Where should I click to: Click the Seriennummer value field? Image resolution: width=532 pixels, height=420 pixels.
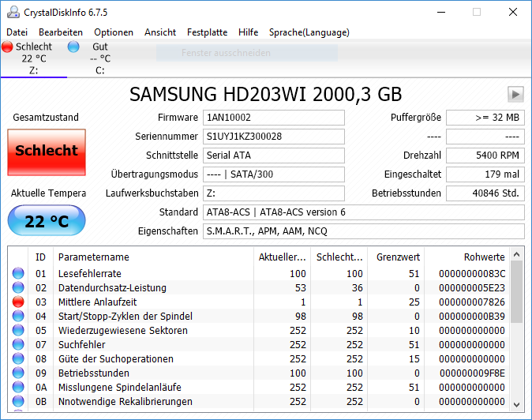(273, 137)
